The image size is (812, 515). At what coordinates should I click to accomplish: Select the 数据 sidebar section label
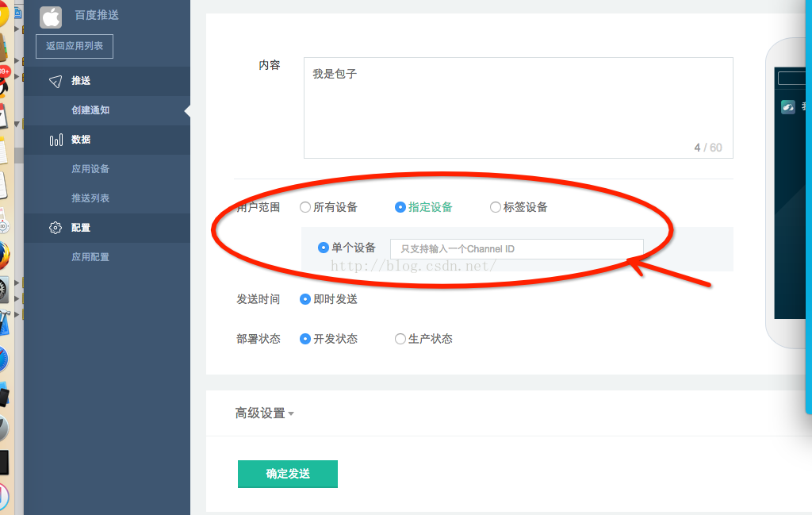[81, 140]
